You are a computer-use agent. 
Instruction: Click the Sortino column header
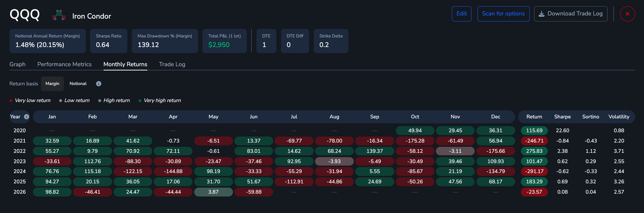click(591, 117)
